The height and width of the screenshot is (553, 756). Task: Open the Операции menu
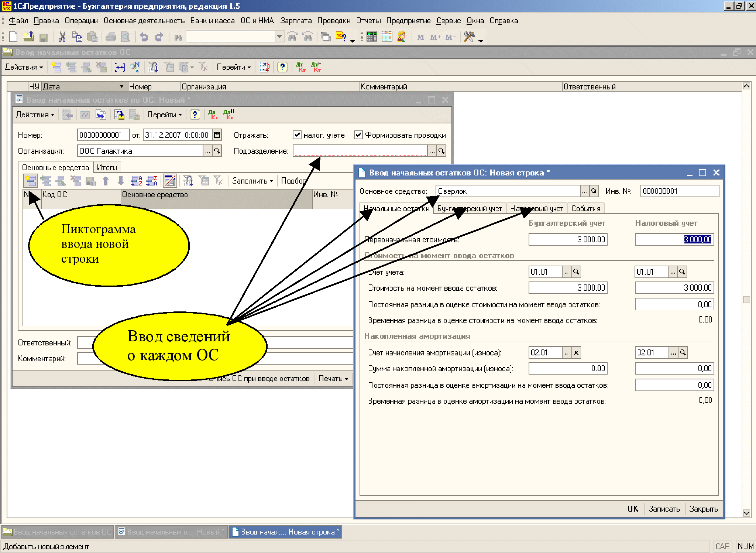[81, 21]
